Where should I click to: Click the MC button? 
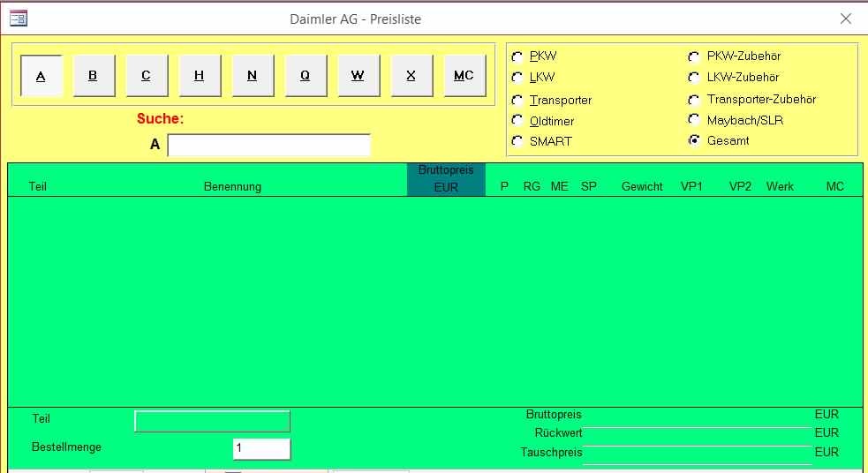pyautogui.click(x=464, y=76)
